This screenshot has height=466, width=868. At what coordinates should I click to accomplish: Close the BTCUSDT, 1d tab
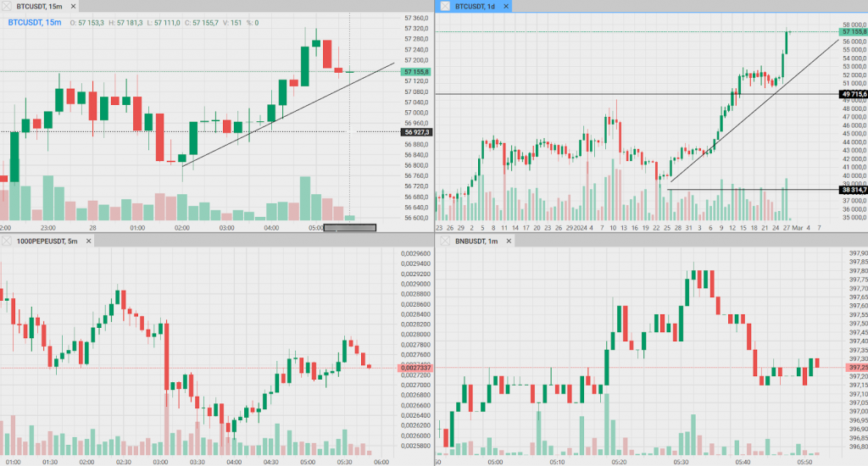[x=506, y=6]
